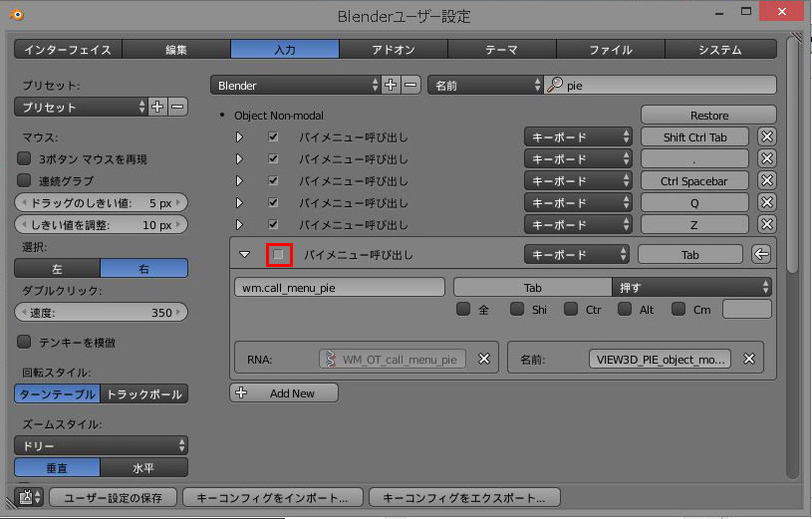Restore the Tab keymap item with back arrow
The height and width of the screenshot is (519, 812).
coord(761,254)
